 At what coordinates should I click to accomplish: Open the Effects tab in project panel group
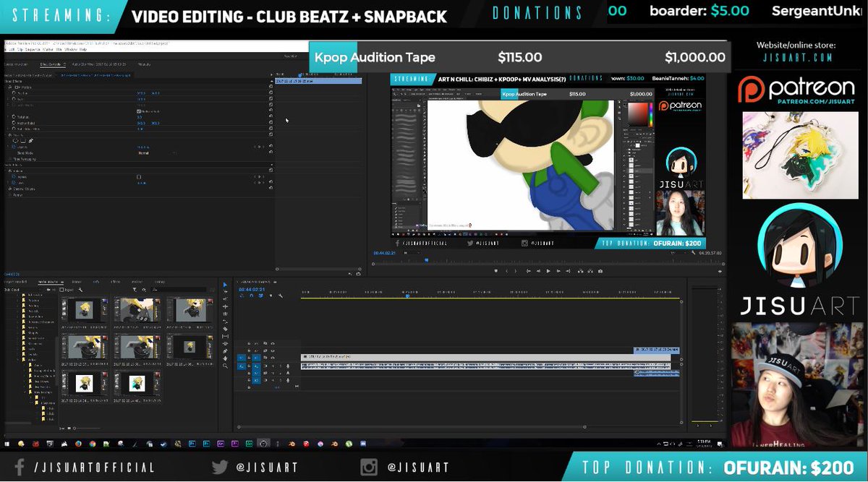[x=115, y=282]
